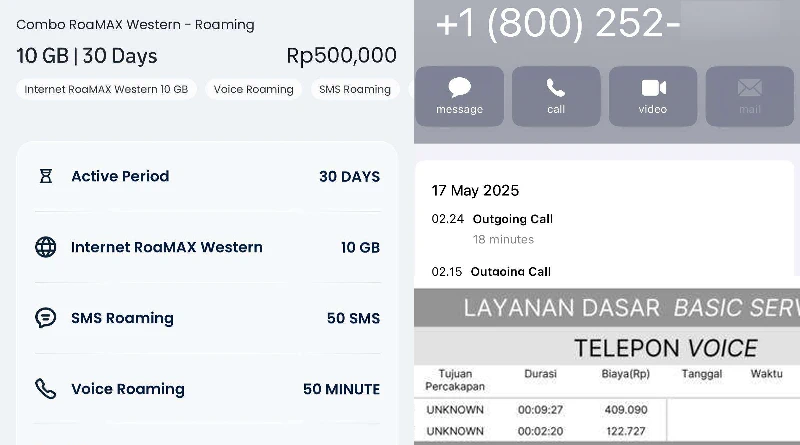
Task: Select the 00:09:27 UNKNOWN call row
Action: coord(540,410)
